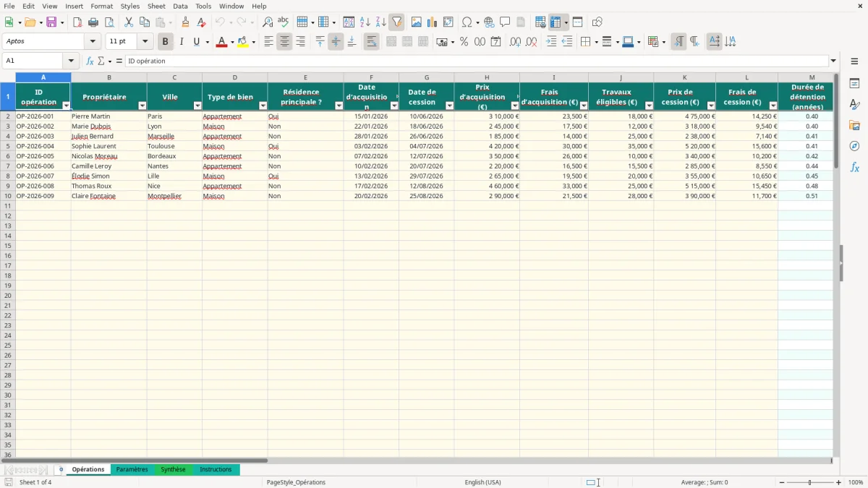
Task: Open the sidebar Gallery icon
Action: [854, 126]
